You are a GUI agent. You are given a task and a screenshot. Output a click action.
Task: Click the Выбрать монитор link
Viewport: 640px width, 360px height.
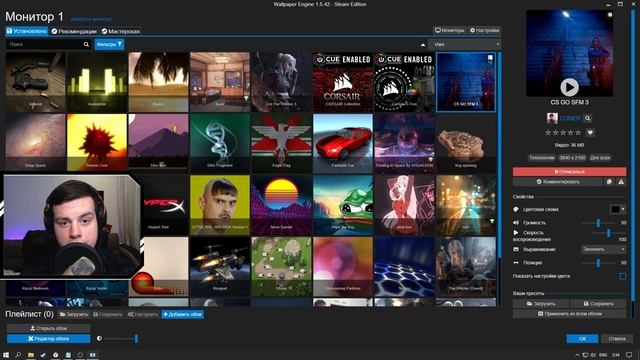pyautogui.click(x=91, y=19)
